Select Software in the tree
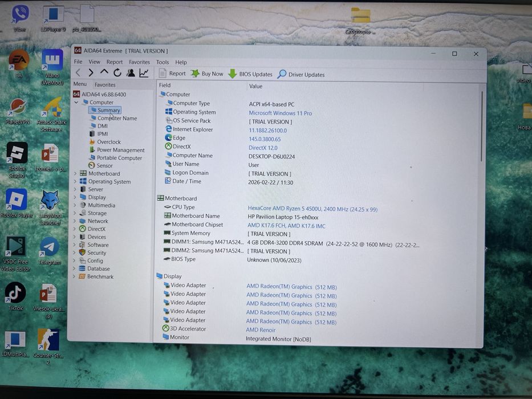 click(94, 245)
